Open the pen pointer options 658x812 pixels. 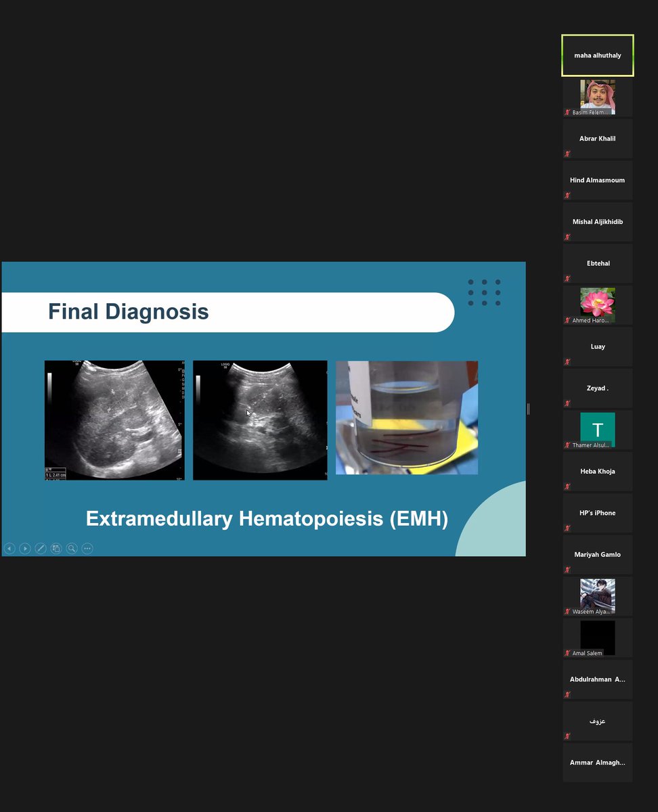[x=41, y=549]
